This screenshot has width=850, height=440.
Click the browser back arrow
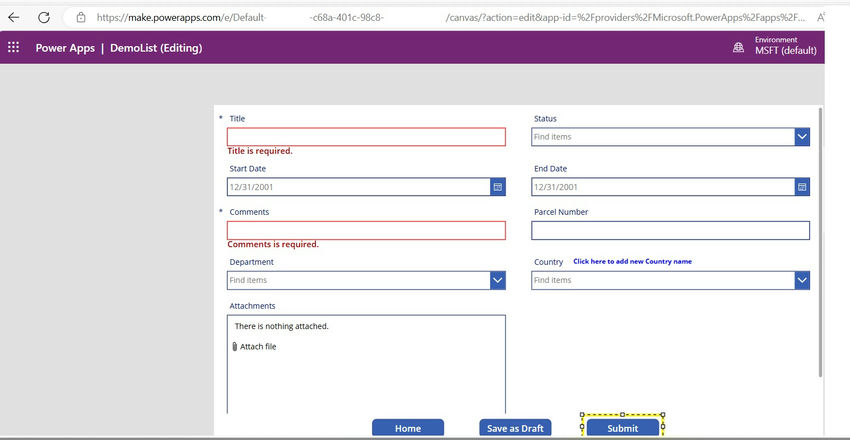point(14,17)
